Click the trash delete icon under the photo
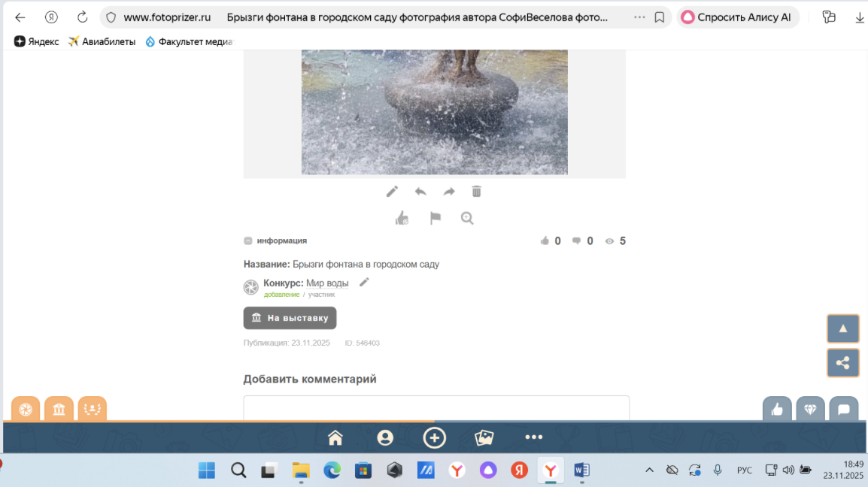 tap(476, 192)
